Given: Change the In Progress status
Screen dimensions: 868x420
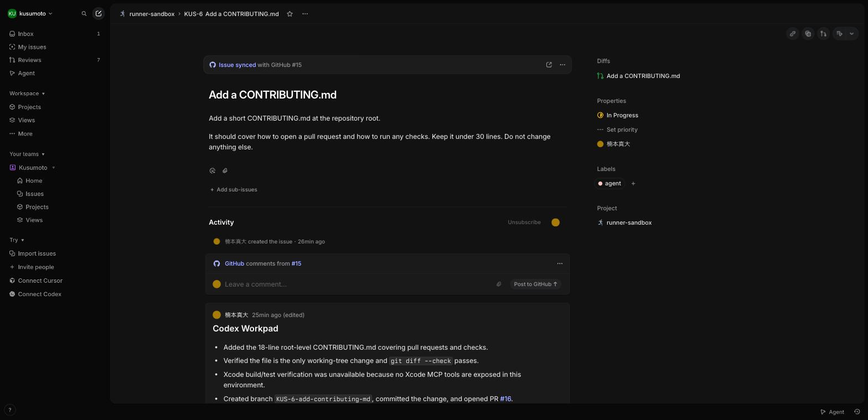Looking at the screenshot, I should click(618, 115).
